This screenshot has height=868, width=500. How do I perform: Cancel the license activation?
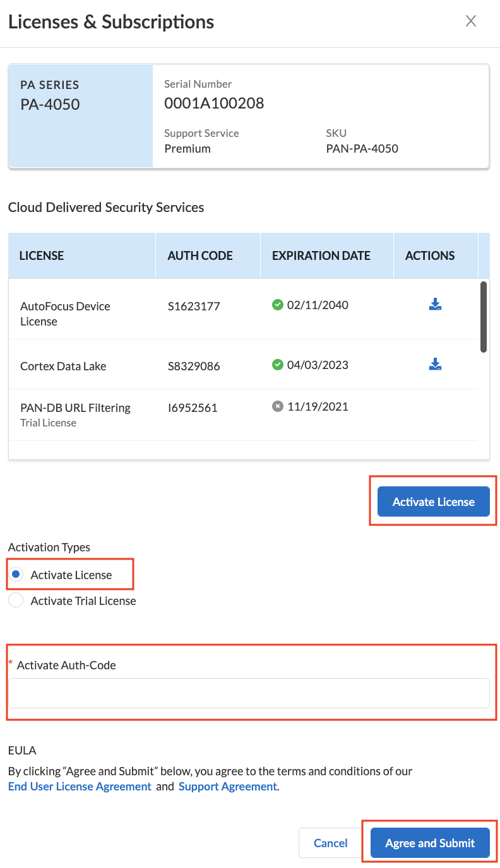click(331, 843)
